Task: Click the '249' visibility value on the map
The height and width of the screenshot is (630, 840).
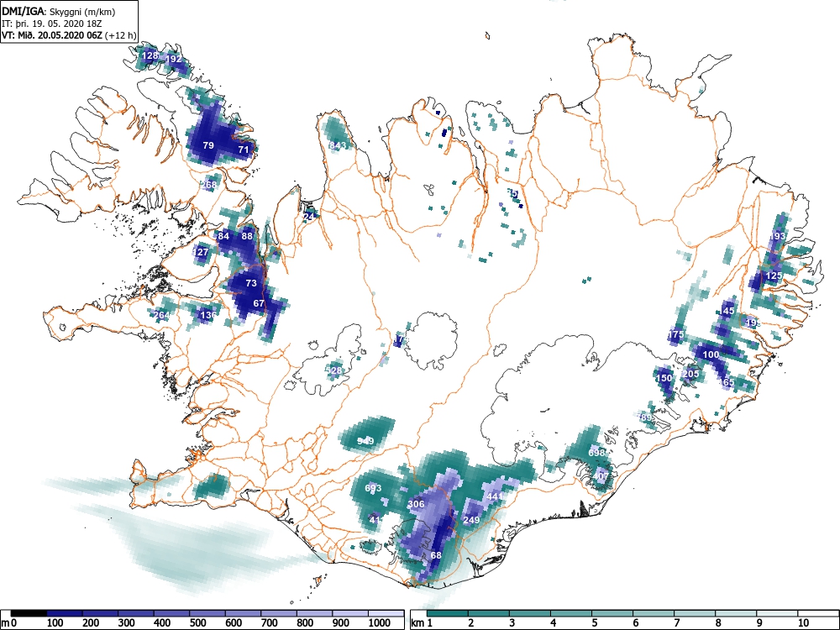Action: point(471,519)
